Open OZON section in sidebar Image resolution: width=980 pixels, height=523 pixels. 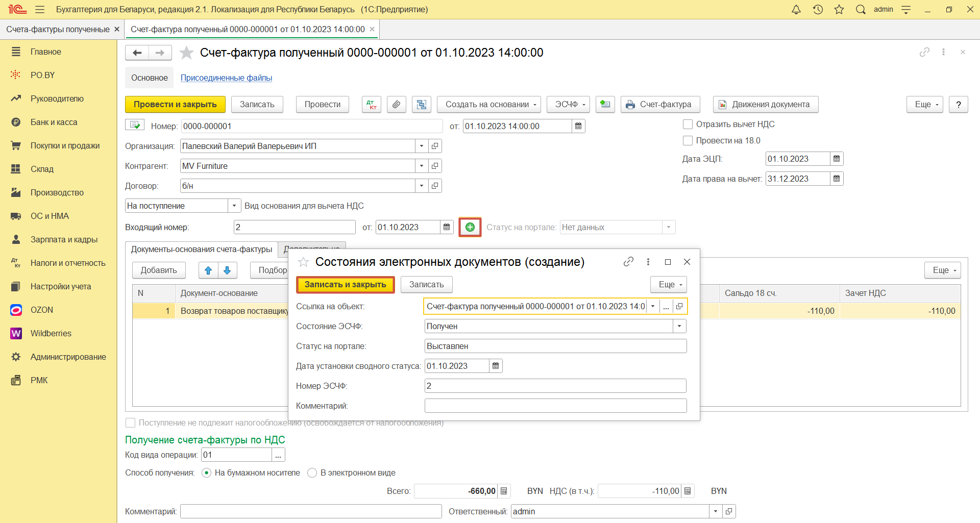click(x=41, y=310)
